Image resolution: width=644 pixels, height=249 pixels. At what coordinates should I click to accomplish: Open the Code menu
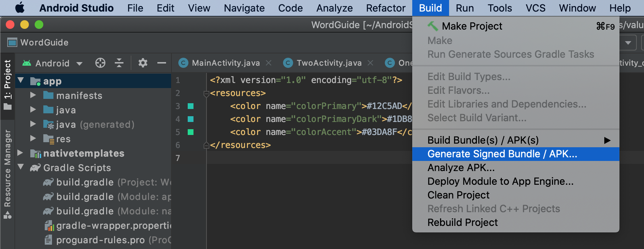pyautogui.click(x=290, y=8)
